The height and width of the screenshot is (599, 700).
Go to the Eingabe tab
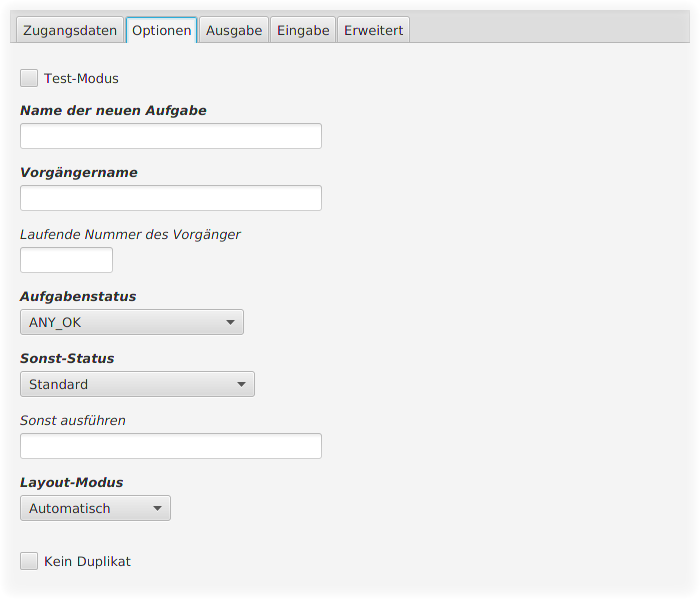pos(303,30)
